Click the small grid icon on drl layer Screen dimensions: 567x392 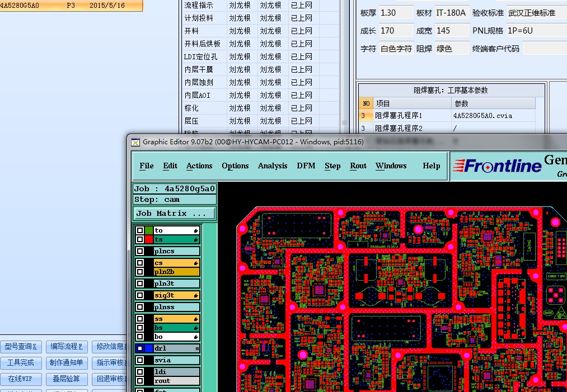coord(197,348)
